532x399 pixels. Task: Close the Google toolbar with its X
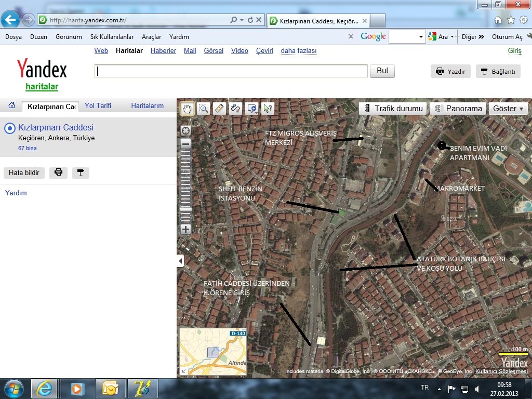[x=351, y=36]
